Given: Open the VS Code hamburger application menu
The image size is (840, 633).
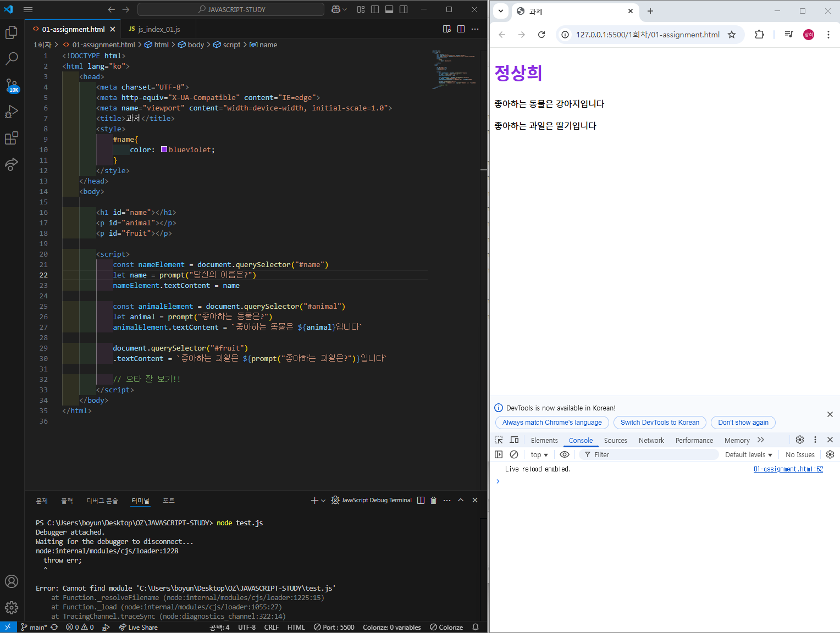Looking at the screenshot, I should pyautogui.click(x=28, y=9).
